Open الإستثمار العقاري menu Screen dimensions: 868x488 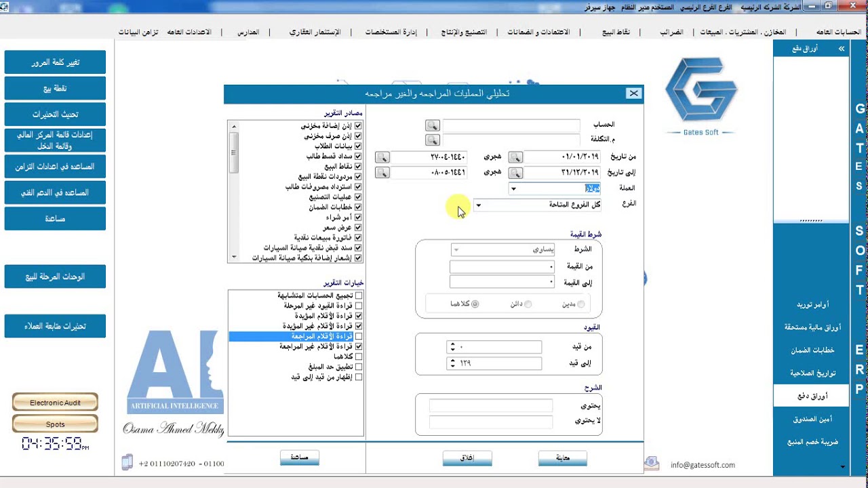[315, 32]
